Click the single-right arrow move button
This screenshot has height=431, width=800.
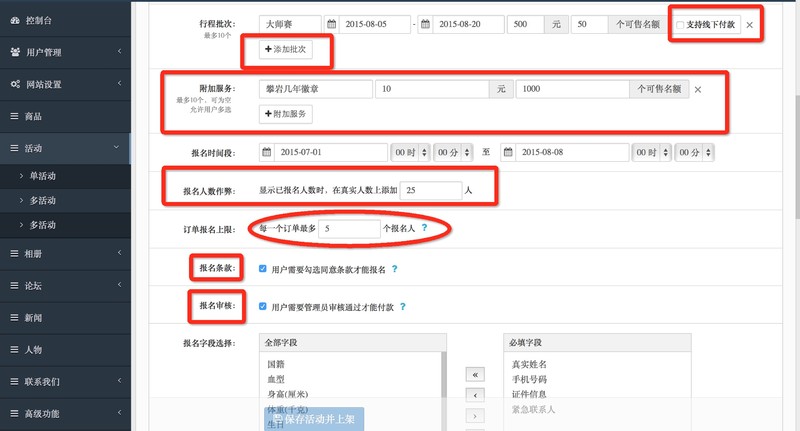[475, 416]
